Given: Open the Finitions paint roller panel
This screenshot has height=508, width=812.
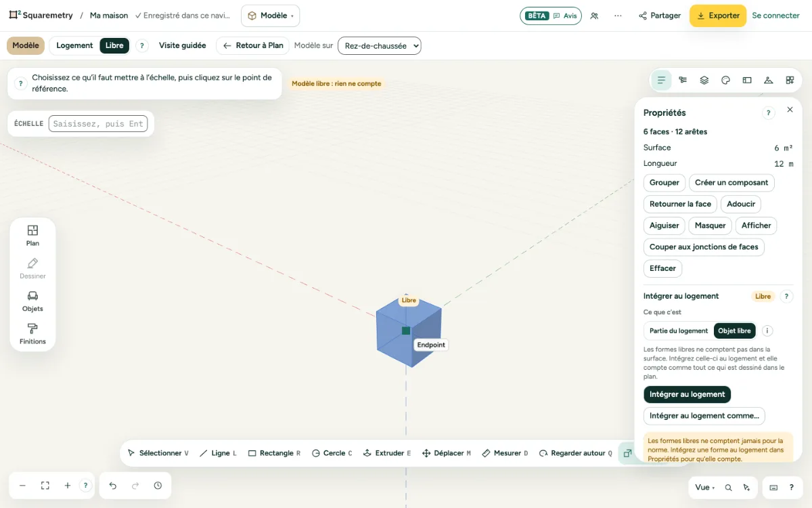Looking at the screenshot, I should tap(32, 334).
